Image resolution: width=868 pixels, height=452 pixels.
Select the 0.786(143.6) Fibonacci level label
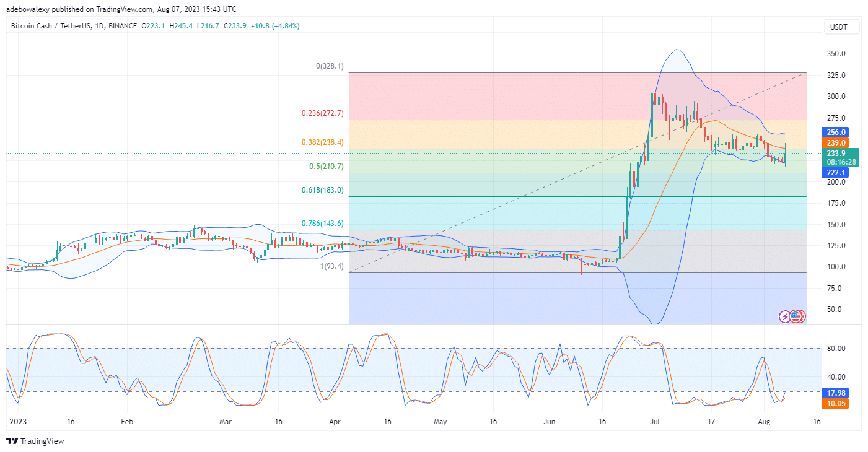[x=322, y=224]
